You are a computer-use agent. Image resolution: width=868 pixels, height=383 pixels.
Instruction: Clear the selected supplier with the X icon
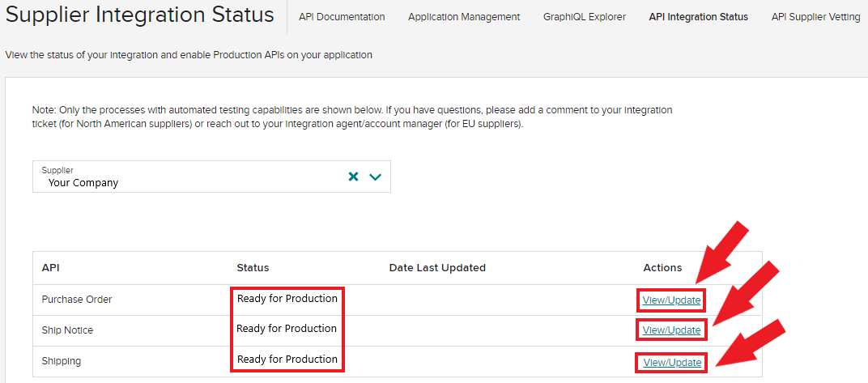[353, 177]
